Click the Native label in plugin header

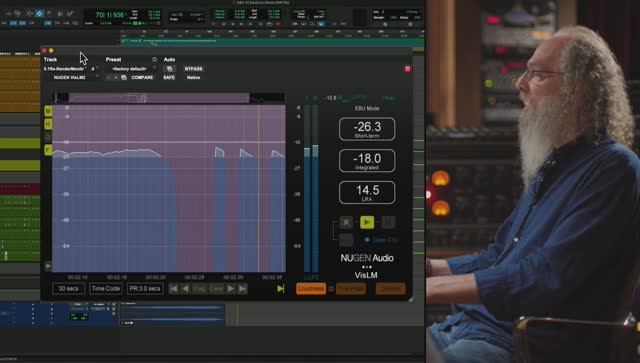(x=193, y=77)
